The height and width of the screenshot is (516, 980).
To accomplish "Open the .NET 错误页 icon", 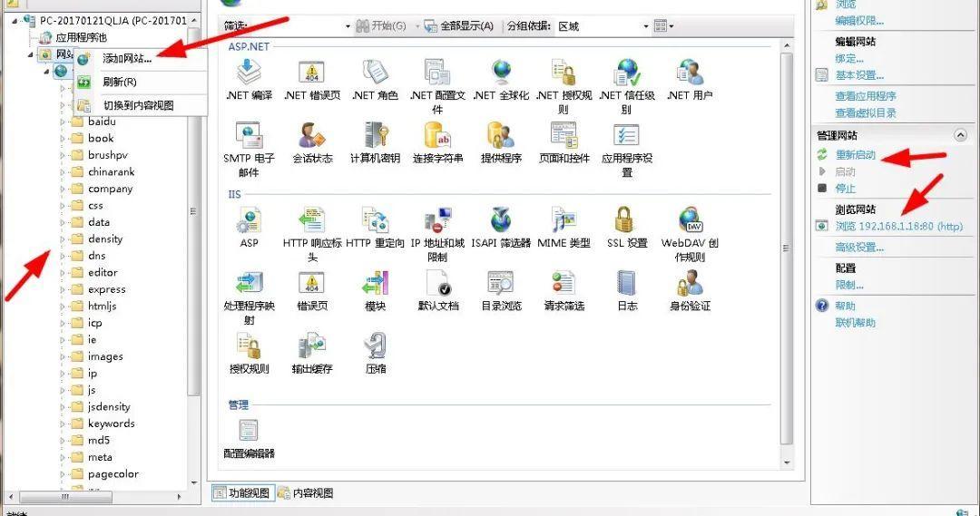I will 312,73.
